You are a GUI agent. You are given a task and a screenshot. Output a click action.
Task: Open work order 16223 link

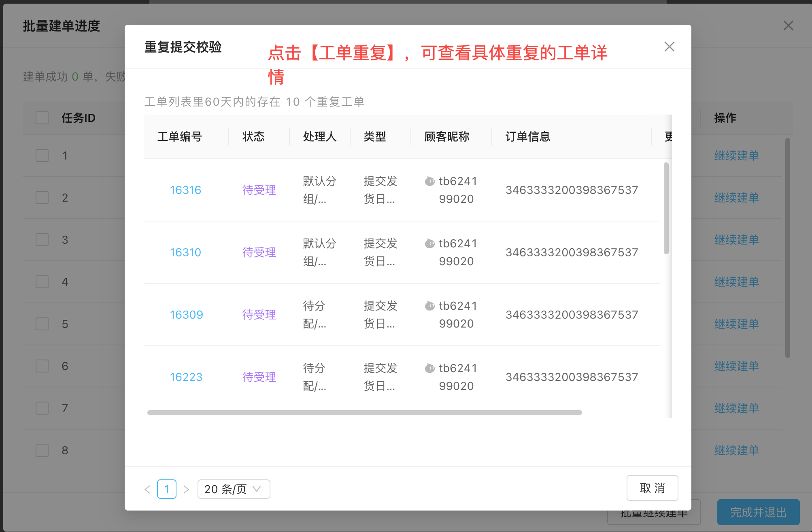pos(186,377)
